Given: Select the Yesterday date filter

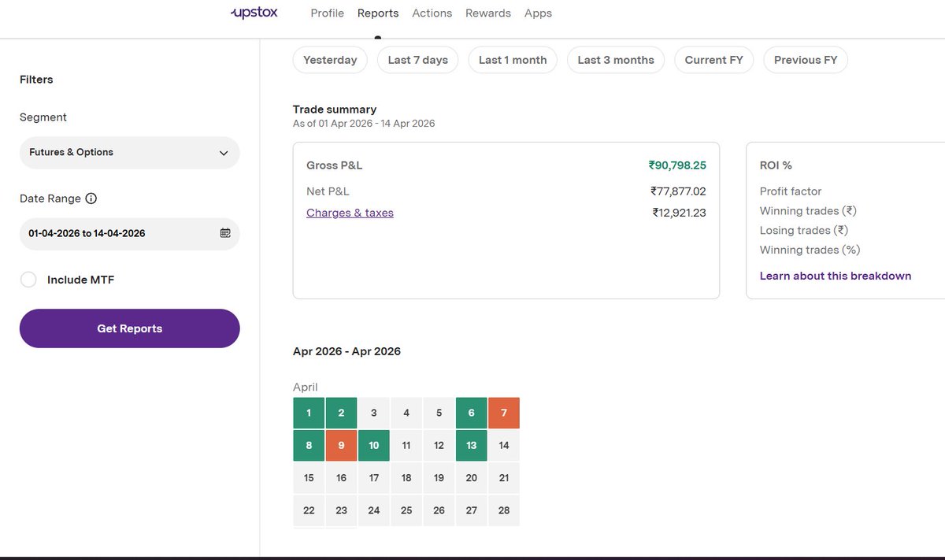Looking at the screenshot, I should [330, 60].
